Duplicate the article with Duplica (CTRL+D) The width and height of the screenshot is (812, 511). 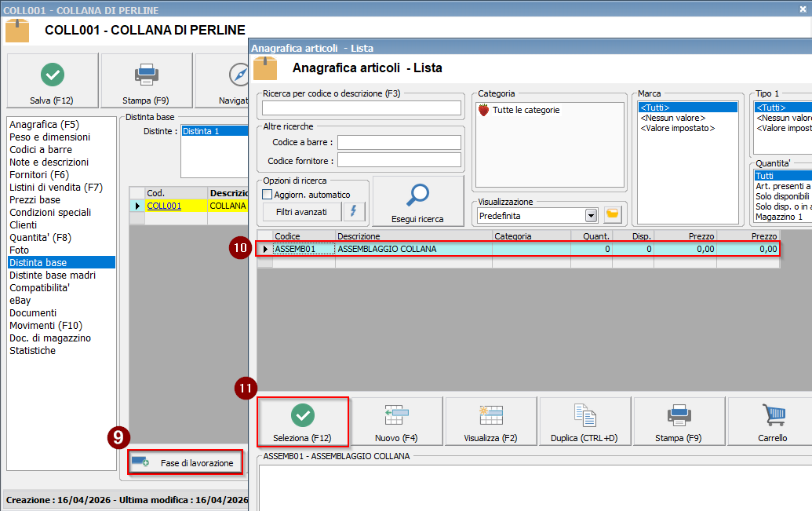coord(584,422)
